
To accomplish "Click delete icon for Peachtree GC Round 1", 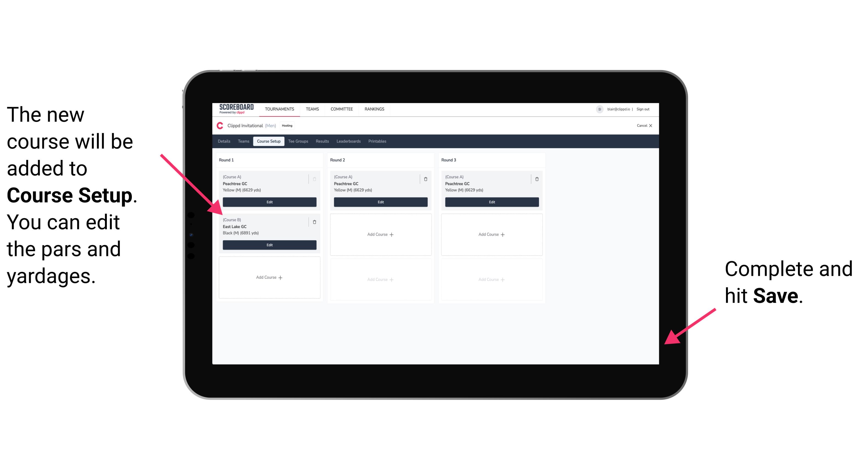I will click(315, 177).
